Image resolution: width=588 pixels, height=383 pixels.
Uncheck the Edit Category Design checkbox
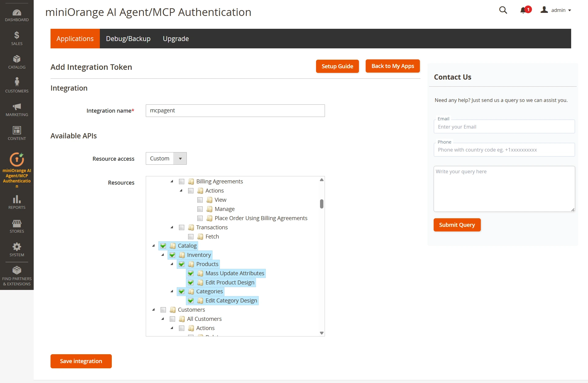(x=191, y=301)
